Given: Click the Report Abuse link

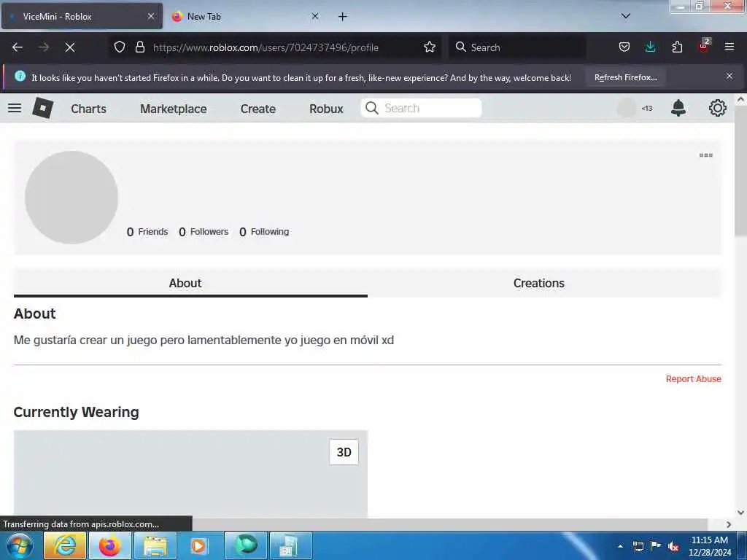Looking at the screenshot, I should [x=693, y=378].
